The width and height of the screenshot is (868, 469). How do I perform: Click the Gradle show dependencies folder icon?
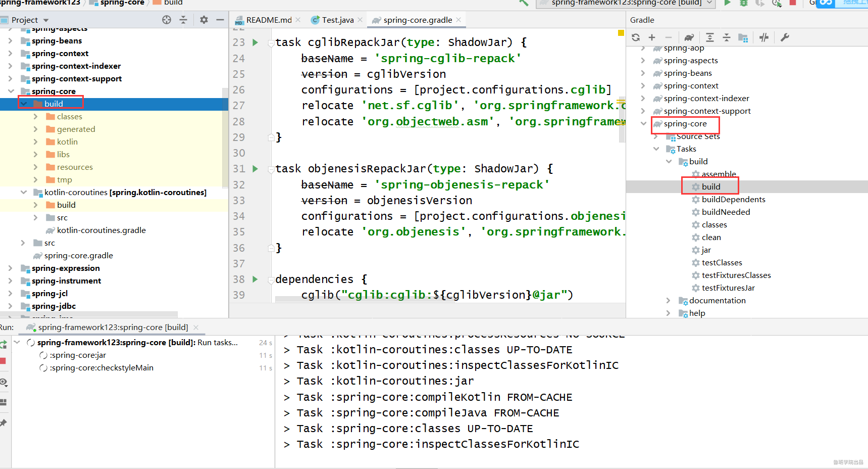point(743,37)
